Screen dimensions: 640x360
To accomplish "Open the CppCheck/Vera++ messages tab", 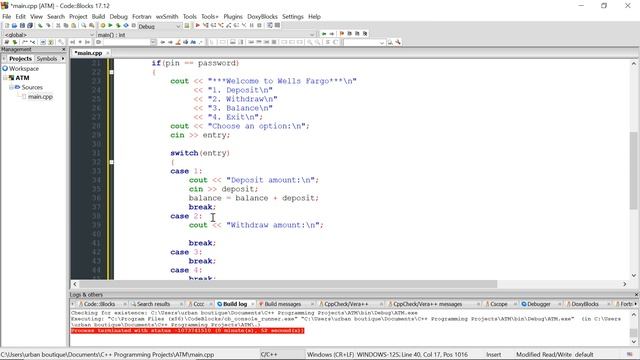I will [x=427, y=304].
